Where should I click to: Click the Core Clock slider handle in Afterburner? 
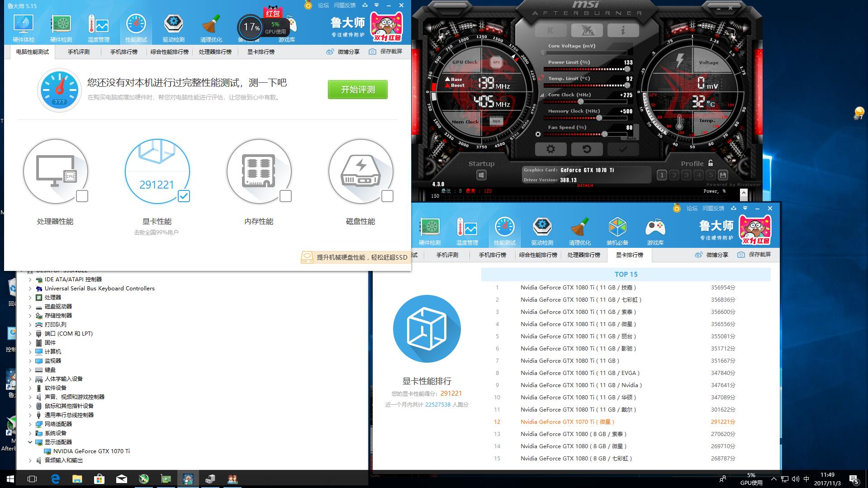pos(581,102)
